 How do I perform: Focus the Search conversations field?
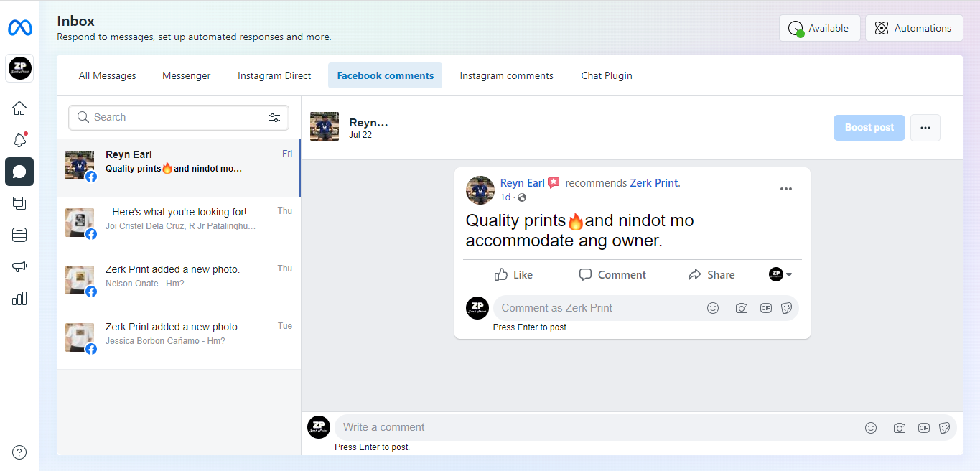[179, 118]
